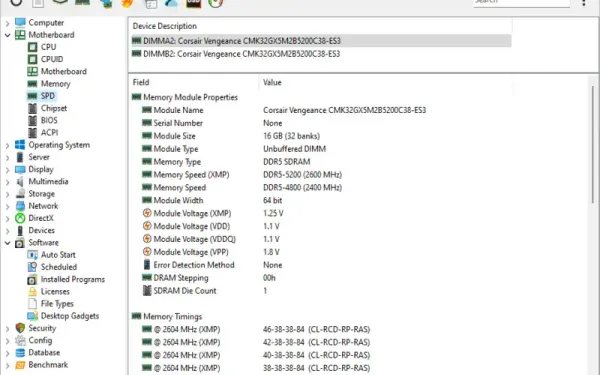Viewport: 600px width, 375px height.
Task: Expand the Devices node chevron
Action: point(7,231)
